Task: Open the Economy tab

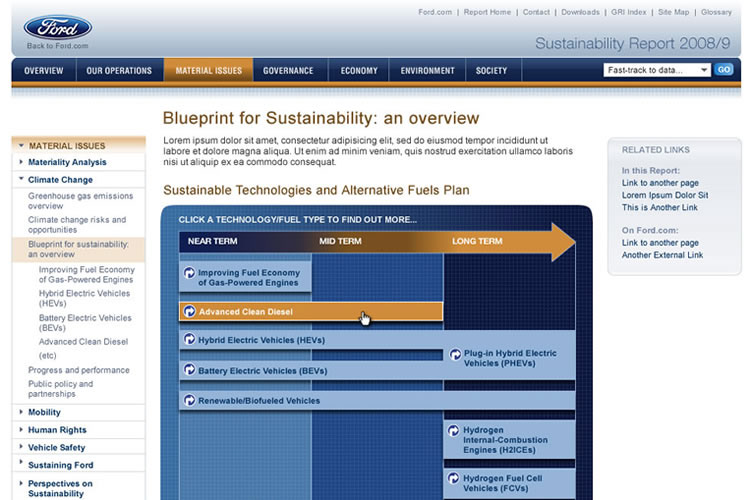Action: point(359,70)
